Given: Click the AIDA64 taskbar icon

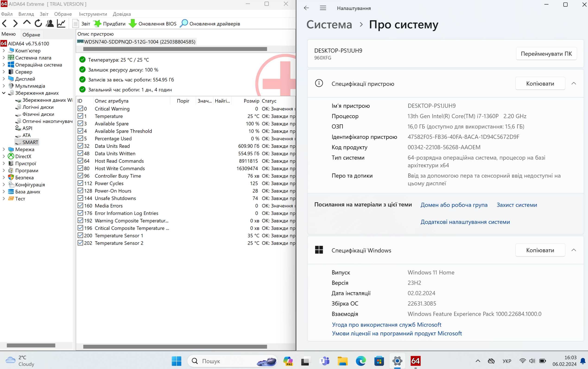Looking at the screenshot, I should click(415, 361).
